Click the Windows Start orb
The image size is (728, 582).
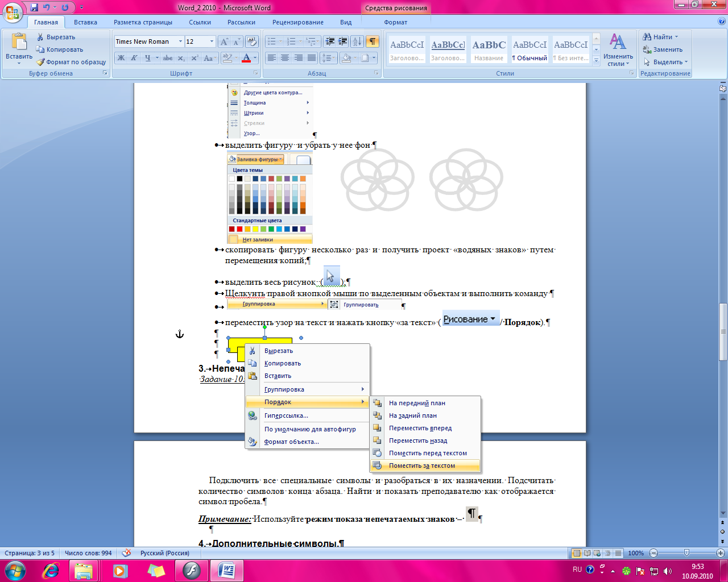[14, 570]
